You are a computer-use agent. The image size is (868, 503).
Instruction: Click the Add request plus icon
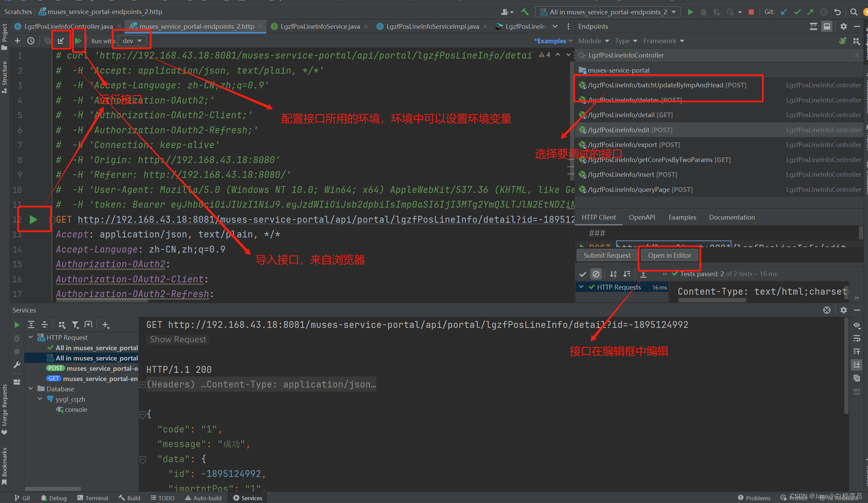coord(17,41)
